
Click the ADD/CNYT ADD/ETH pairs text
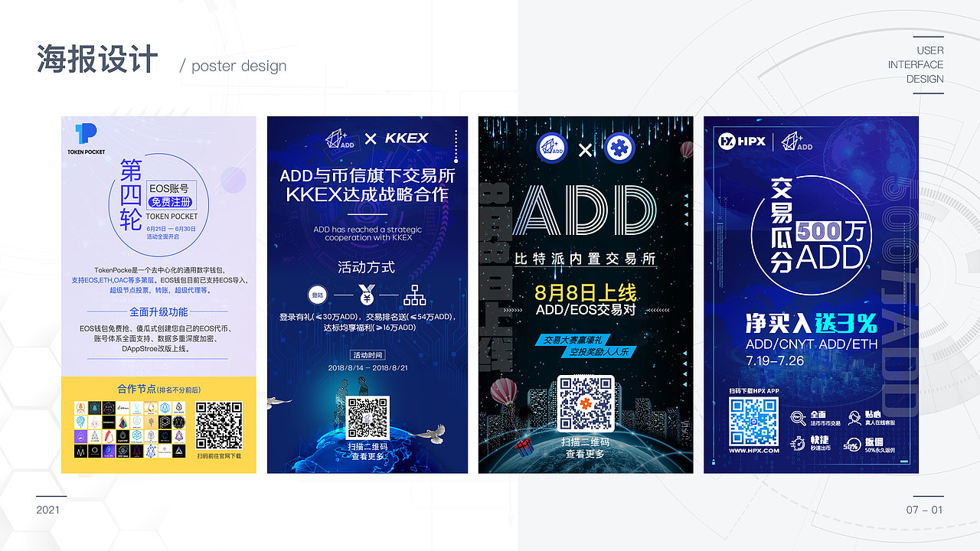click(x=811, y=344)
